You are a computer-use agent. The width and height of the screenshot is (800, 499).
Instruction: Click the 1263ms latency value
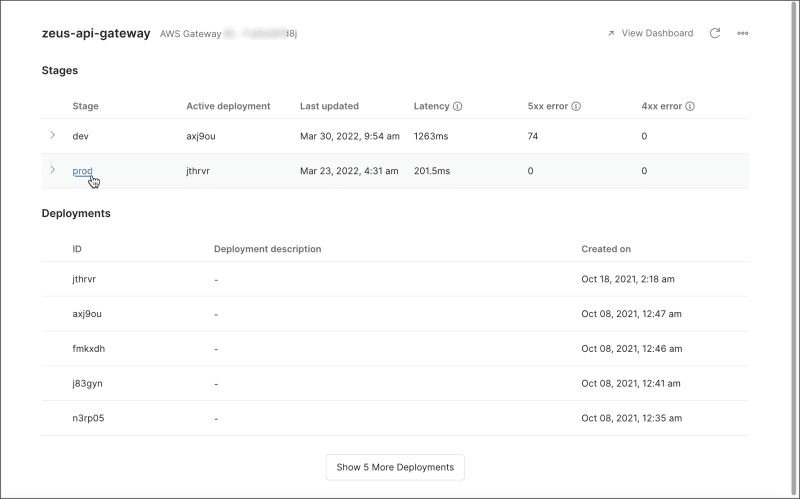pos(431,136)
